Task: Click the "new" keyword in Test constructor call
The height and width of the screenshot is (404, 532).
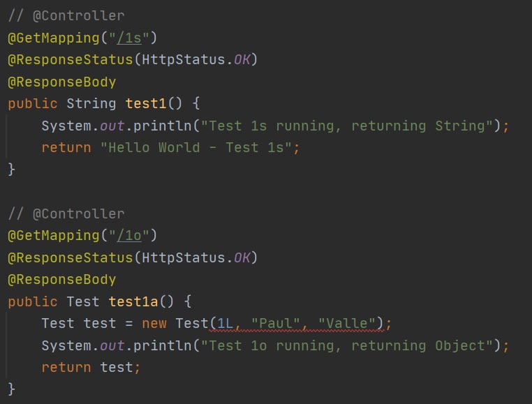Action: pyautogui.click(x=154, y=324)
